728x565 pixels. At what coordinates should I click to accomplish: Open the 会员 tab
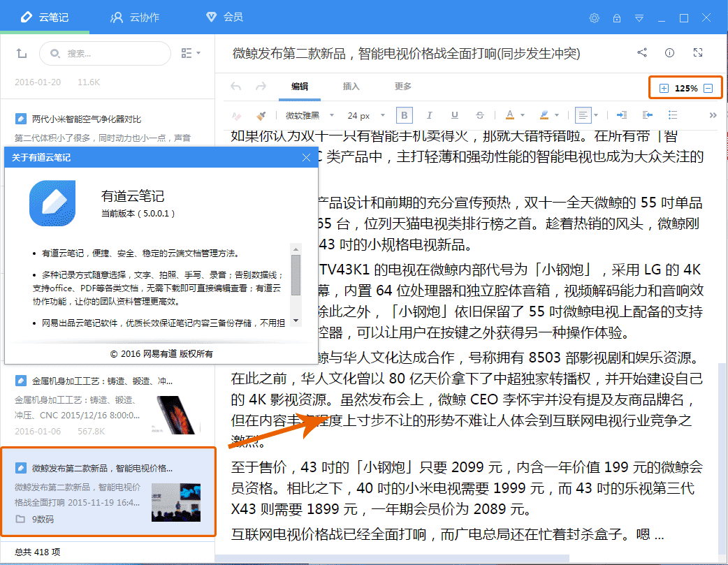[224, 17]
